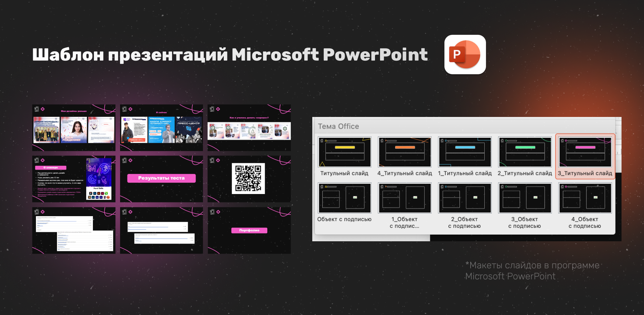Choose the "1_Объект с подпис..." layout thumbnail
644x315 pixels.
tap(405, 198)
